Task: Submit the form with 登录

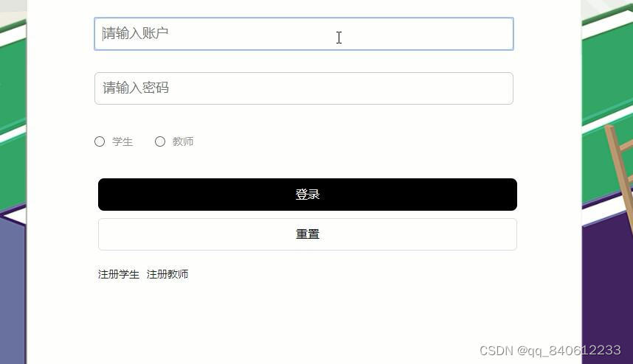Action: 307,195
